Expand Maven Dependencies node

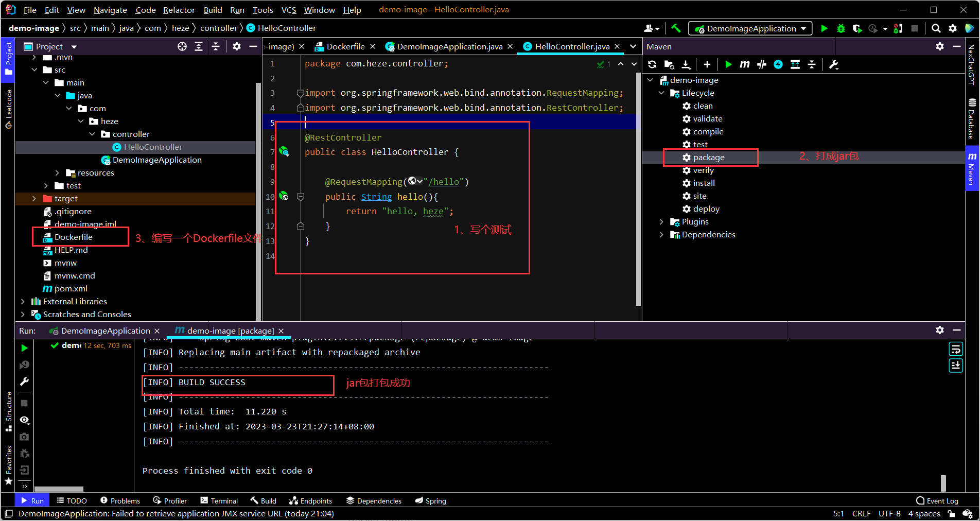click(662, 234)
